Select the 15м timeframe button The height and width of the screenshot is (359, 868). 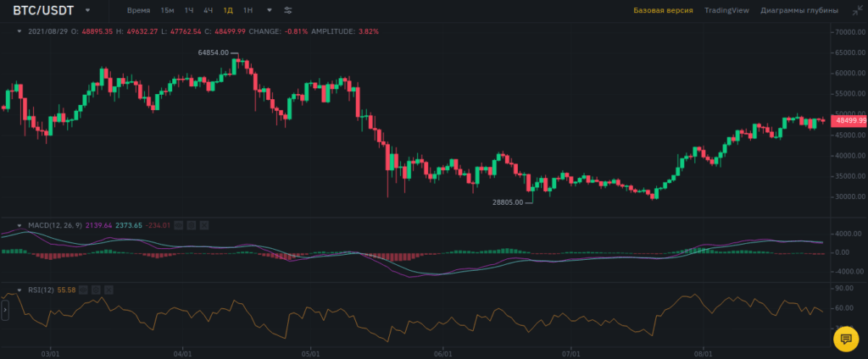tap(167, 11)
